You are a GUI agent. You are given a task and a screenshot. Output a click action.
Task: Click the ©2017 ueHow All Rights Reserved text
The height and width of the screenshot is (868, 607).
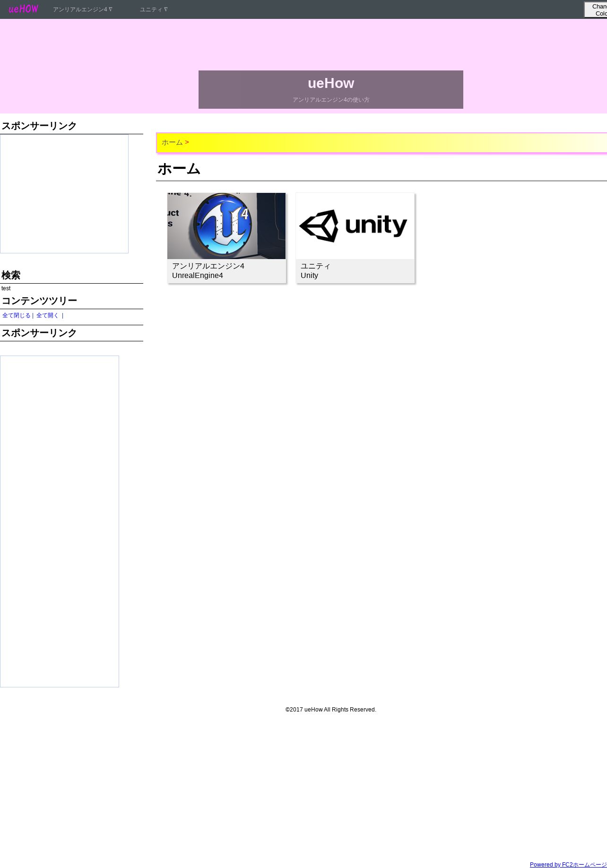pos(331,710)
